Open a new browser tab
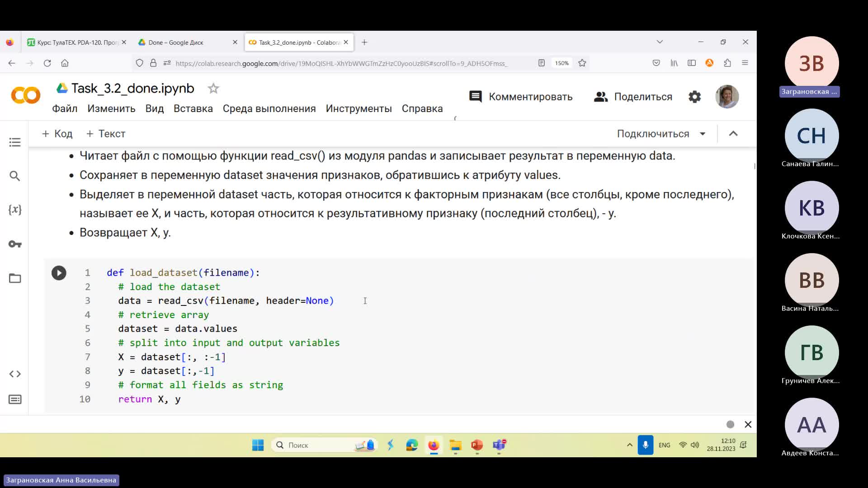The height and width of the screenshot is (488, 868). 364,42
